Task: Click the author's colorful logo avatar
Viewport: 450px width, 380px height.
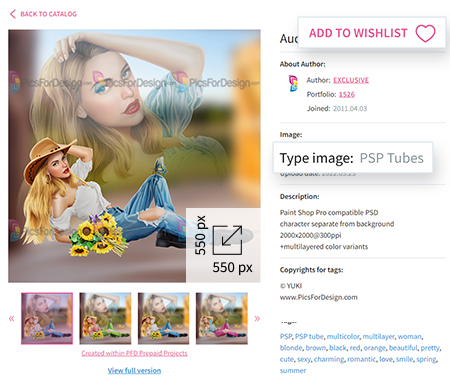Action: tap(293, 83)
